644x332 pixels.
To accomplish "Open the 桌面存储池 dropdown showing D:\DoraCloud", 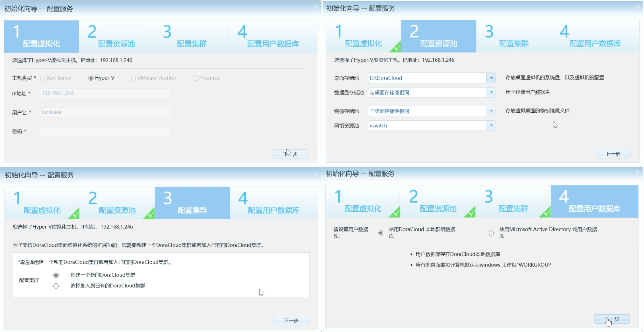I will pyautogui.click(x=491, y=78).
